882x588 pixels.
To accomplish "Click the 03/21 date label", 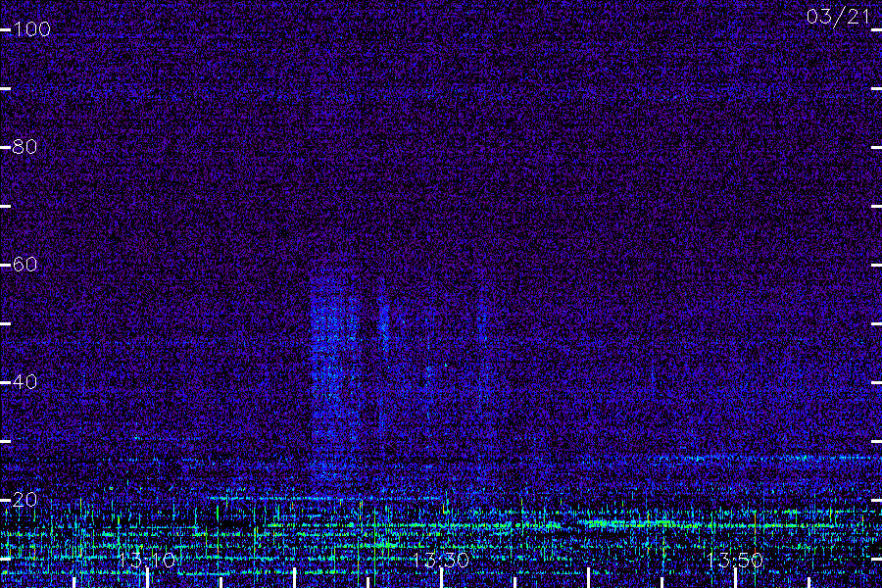I will pyautogui.click(x=838, y=17).
